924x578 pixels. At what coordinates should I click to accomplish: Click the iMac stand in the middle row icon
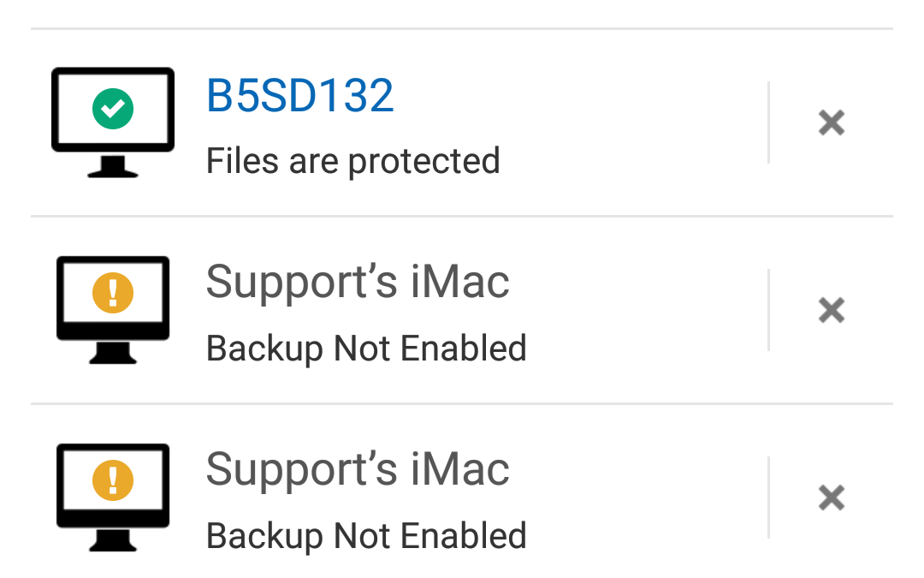click(x=113, y=353)
